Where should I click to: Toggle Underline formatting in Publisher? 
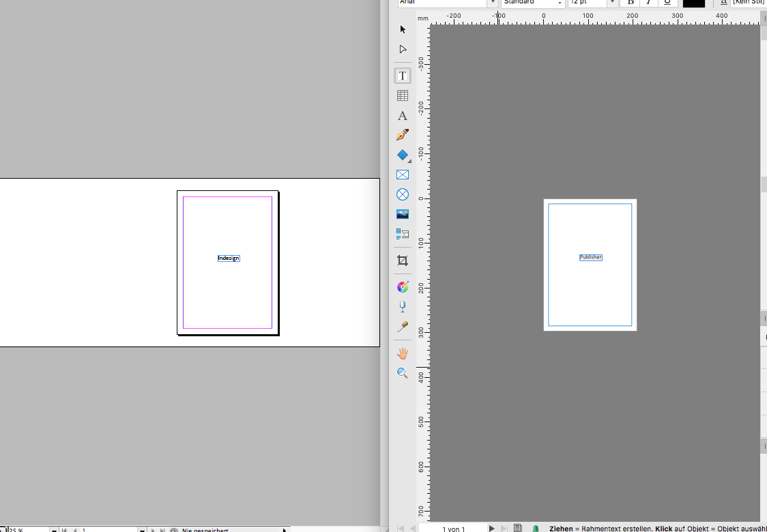point(666,3)
